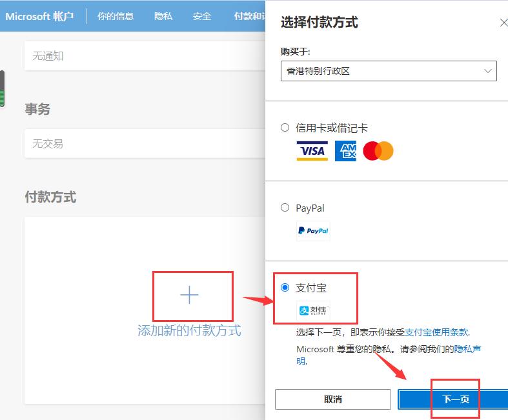Click the Visa card logo
This screenshot has height=420, width=508.
312,151
